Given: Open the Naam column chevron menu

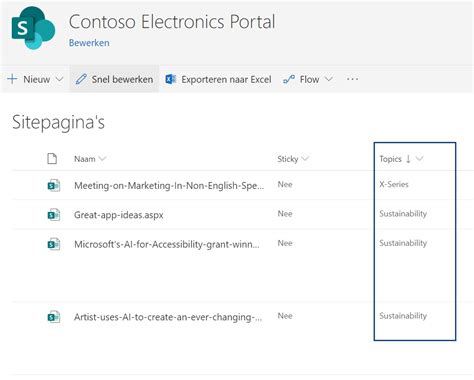Looking at the screenshot, I should 102,159.
